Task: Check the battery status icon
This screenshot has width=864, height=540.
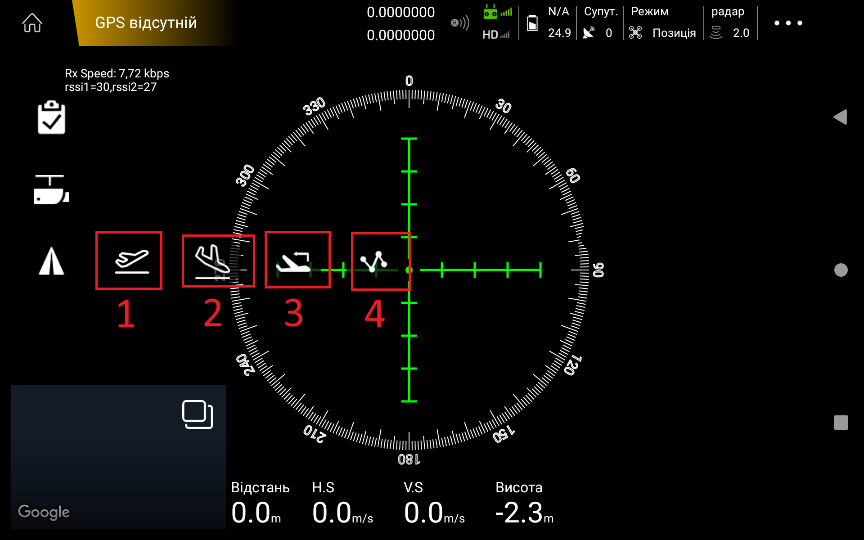Action: pos(532,23)
